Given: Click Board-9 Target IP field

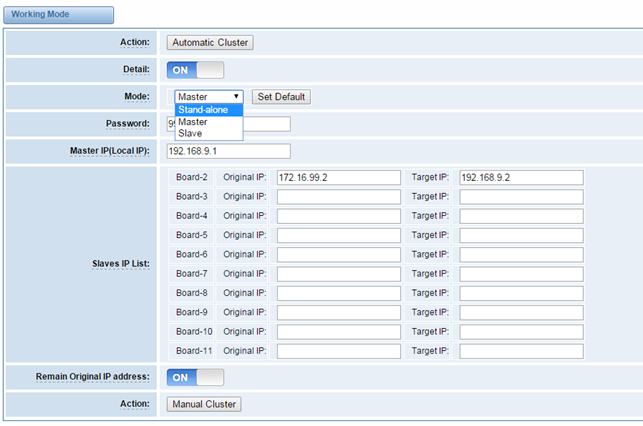Looking at the screenshot, I should (521, 312).
